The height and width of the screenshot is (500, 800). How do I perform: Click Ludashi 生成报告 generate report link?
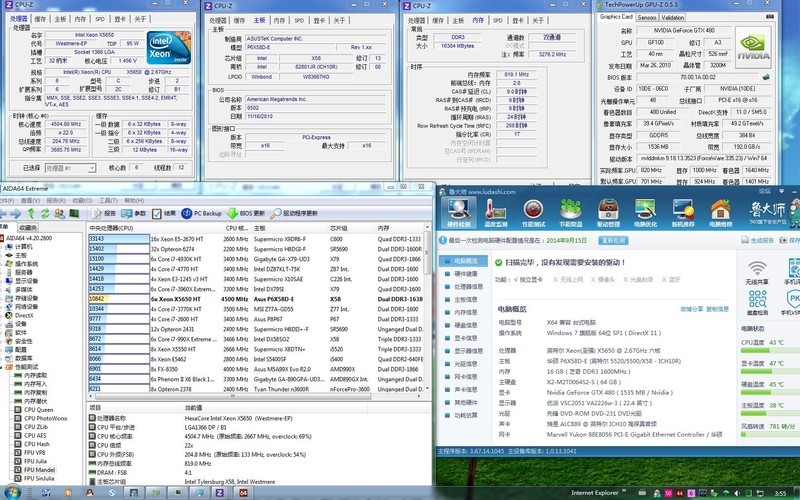click(758, 240)
